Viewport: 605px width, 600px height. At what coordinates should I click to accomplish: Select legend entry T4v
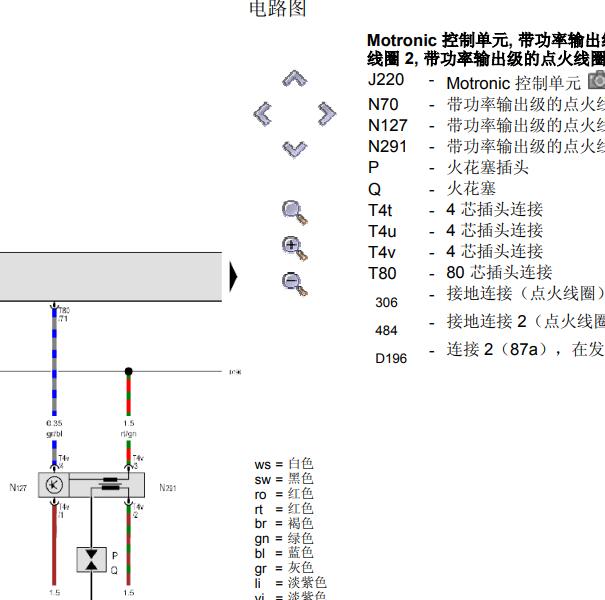point(382,252)
